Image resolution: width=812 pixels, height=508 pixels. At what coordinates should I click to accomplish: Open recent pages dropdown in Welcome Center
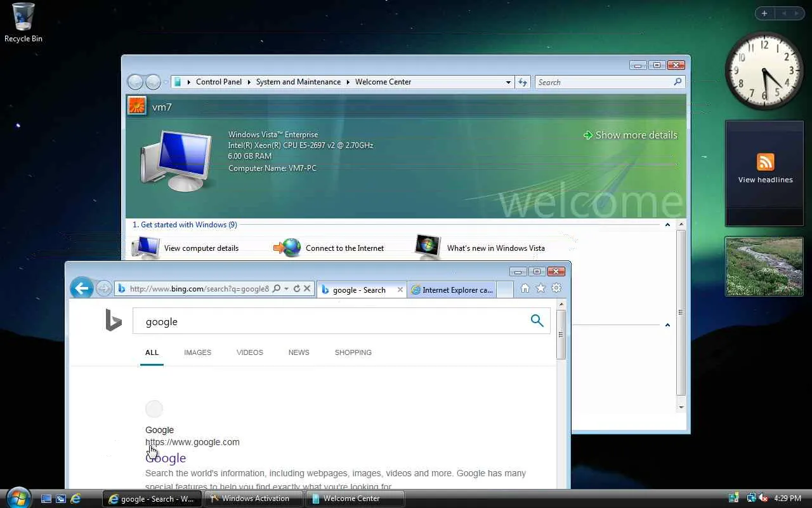pyautogui.click(x=166, y=82)
